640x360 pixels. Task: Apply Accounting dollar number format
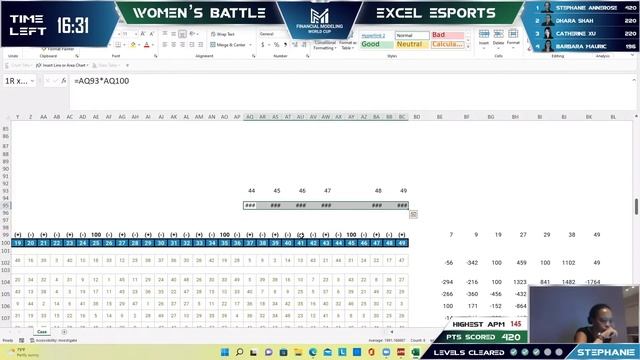(x=263, y=45)
